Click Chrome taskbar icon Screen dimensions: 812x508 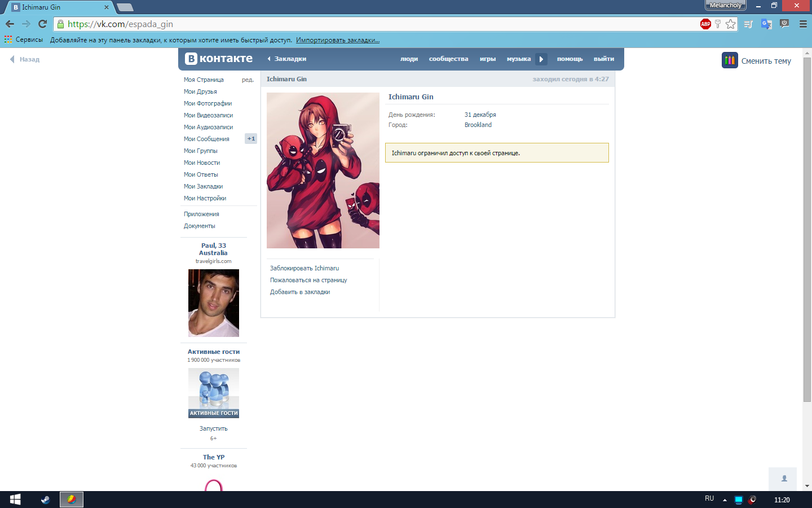[x=72, y=500]
